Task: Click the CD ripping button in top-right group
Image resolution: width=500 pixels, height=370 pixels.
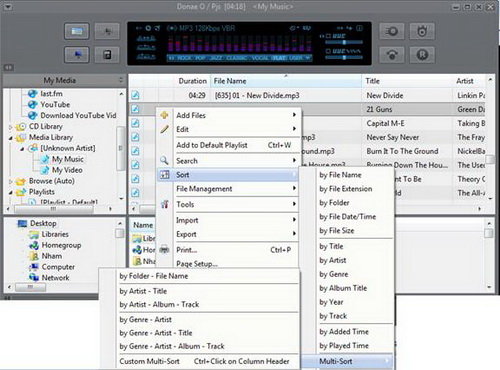Action: (392, 31)
